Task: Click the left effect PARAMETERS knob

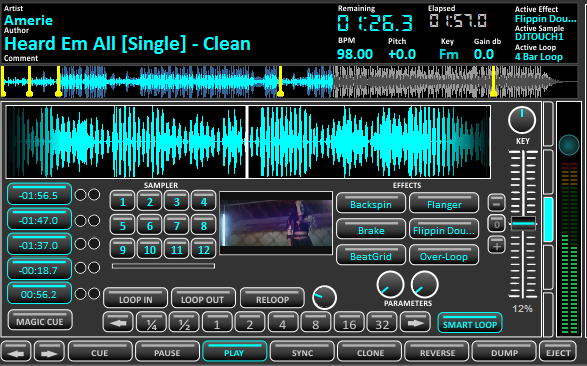Action: 390,285
